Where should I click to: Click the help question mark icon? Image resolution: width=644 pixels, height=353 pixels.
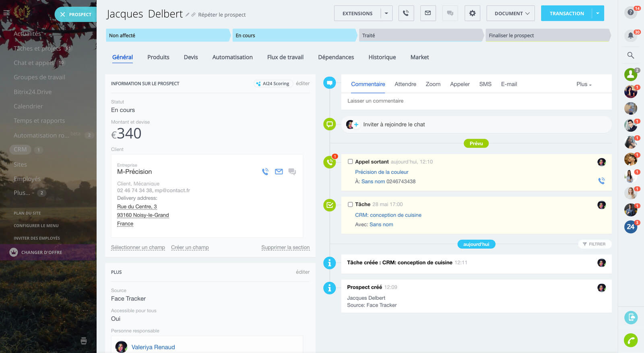pos(630,12)
